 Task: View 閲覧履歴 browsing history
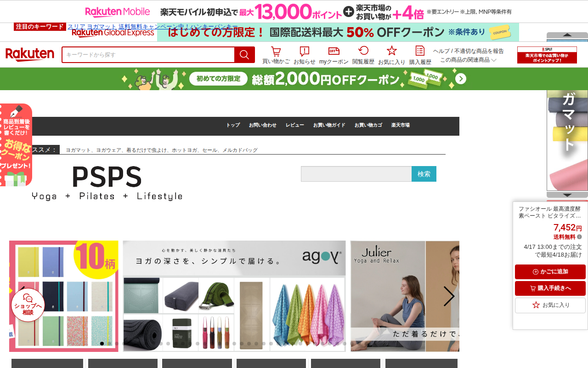[x=363, y=56]
